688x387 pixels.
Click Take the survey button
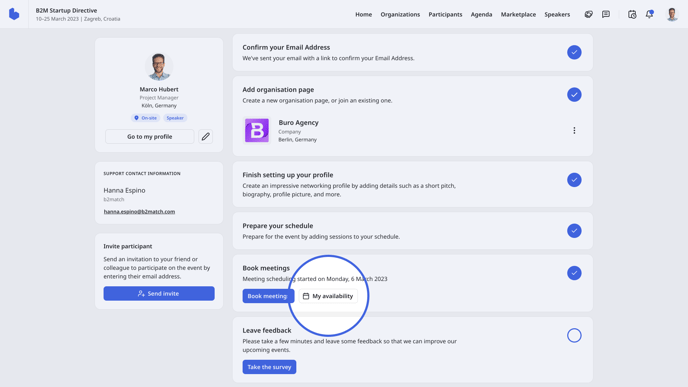click(269, 367)
